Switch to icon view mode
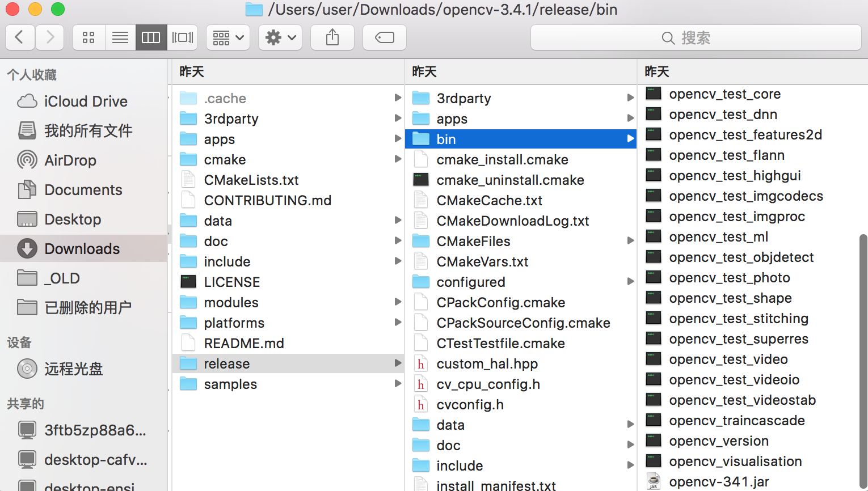Viewport: 868px width, 491px height. 88,37
